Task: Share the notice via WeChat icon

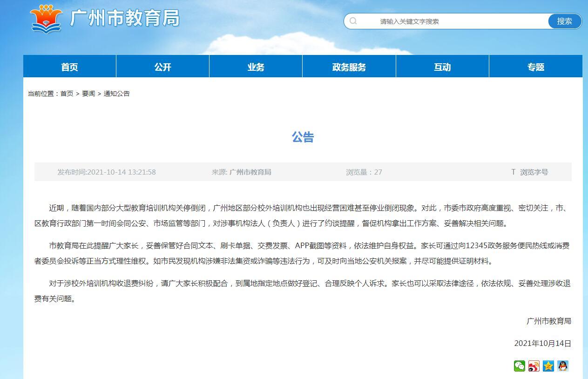Action: coord(520,366)
